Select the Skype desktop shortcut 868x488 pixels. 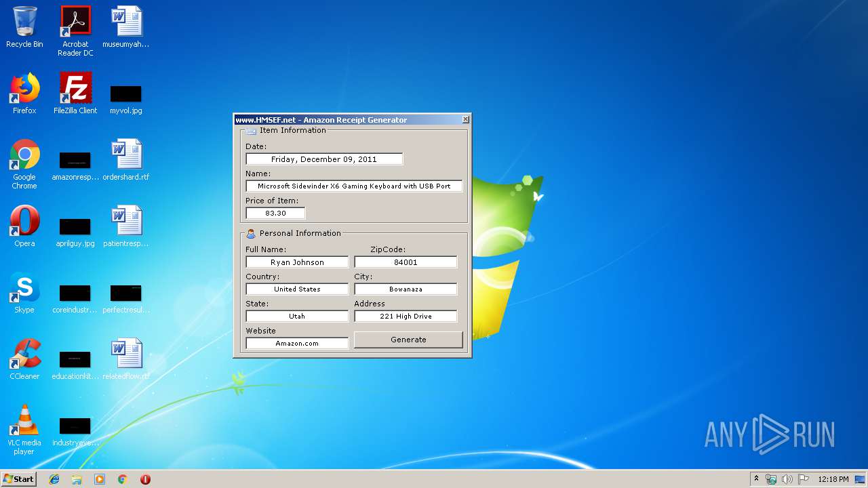[24, 293]
